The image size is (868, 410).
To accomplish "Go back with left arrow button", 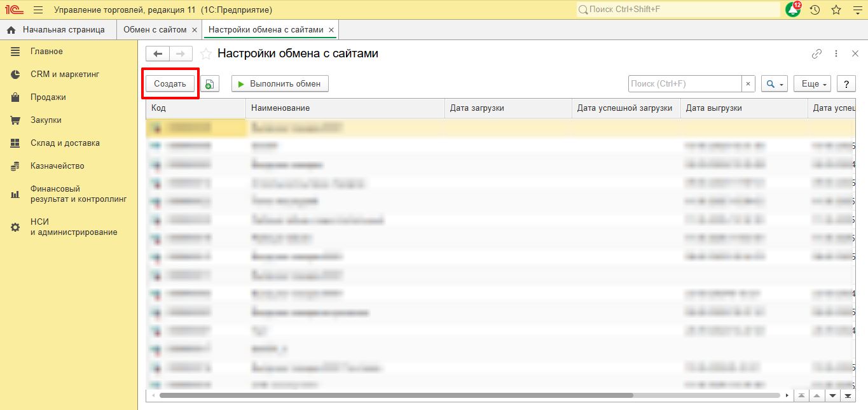I will coord(158,54).
